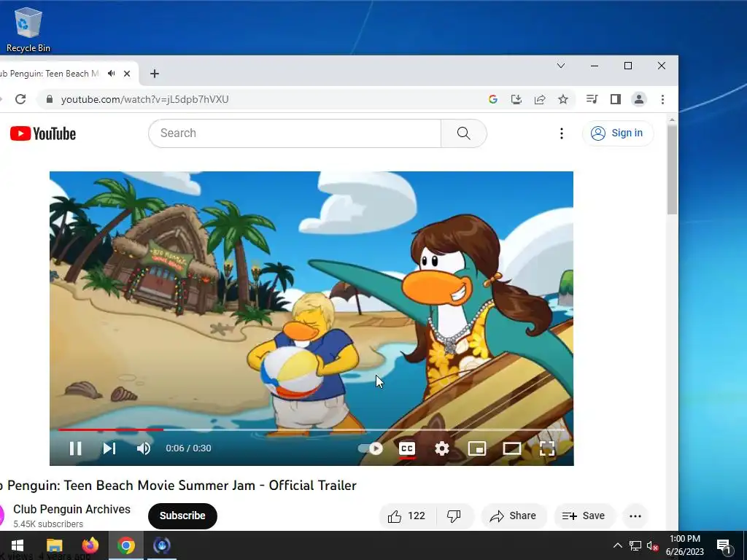Share the video
This screenshot has width=747, height=560.
514,516
